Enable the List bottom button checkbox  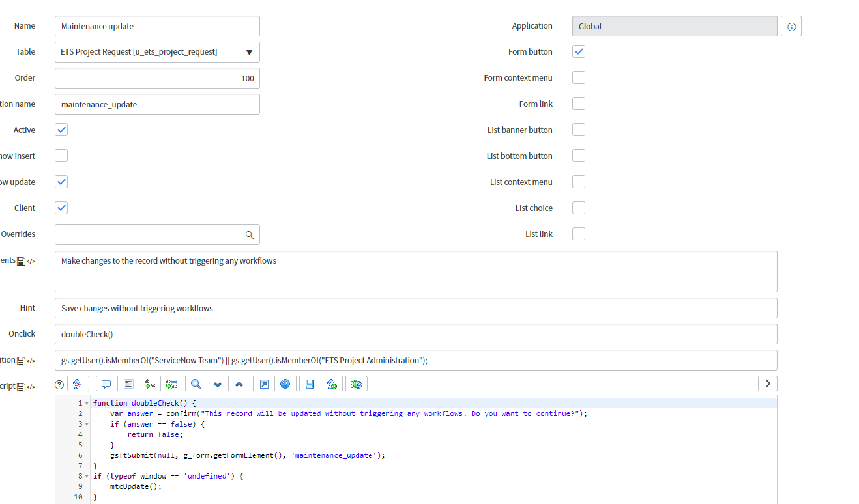(x=579, y=156)
